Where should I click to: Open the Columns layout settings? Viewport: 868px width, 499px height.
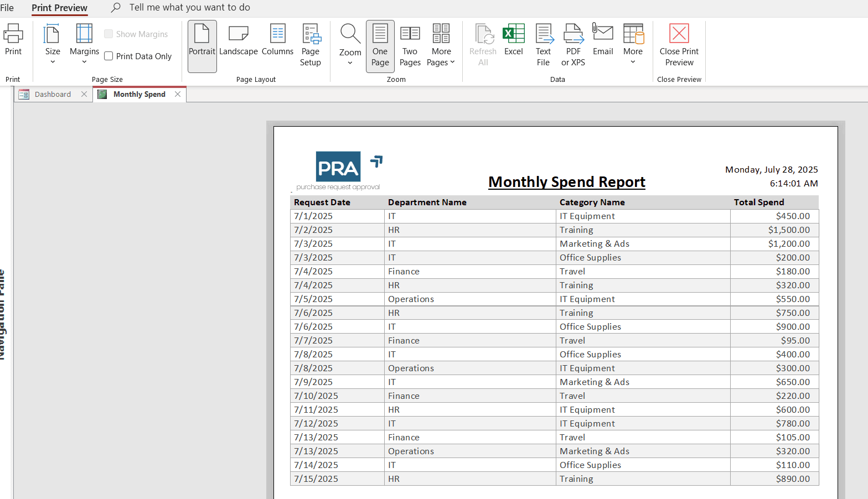(277, 40)
